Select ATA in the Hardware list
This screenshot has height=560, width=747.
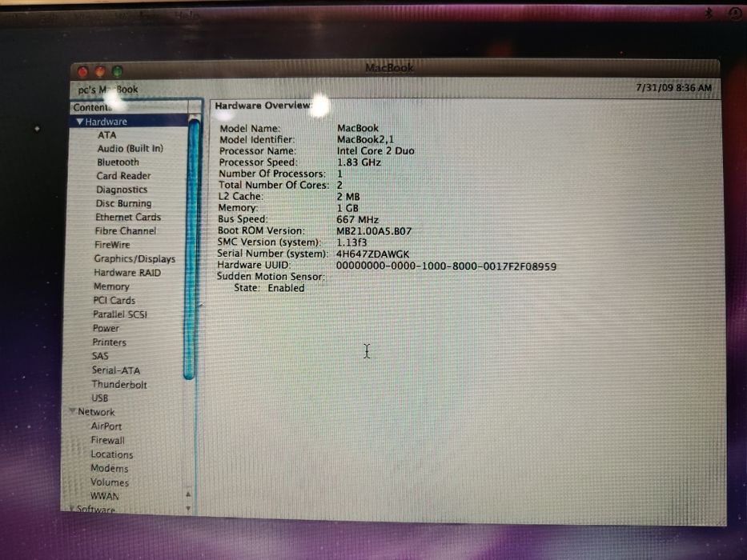pyautogui.click(x=106, y=135)
